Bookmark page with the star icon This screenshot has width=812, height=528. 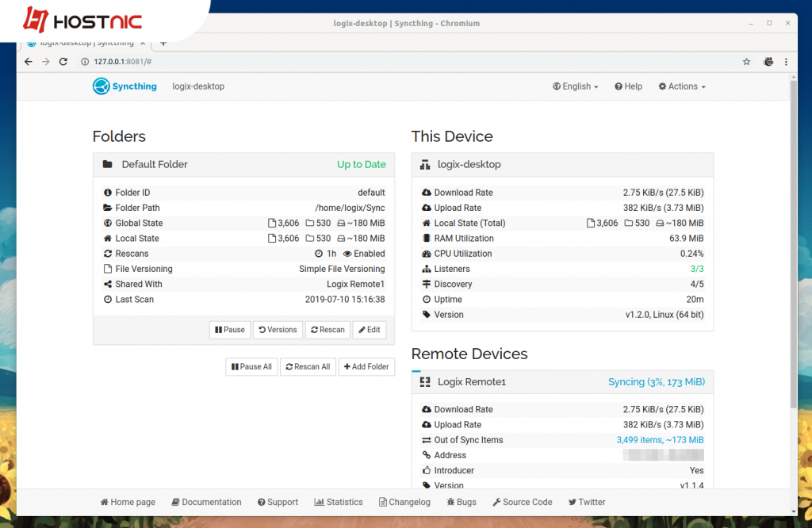click(746, 62)
